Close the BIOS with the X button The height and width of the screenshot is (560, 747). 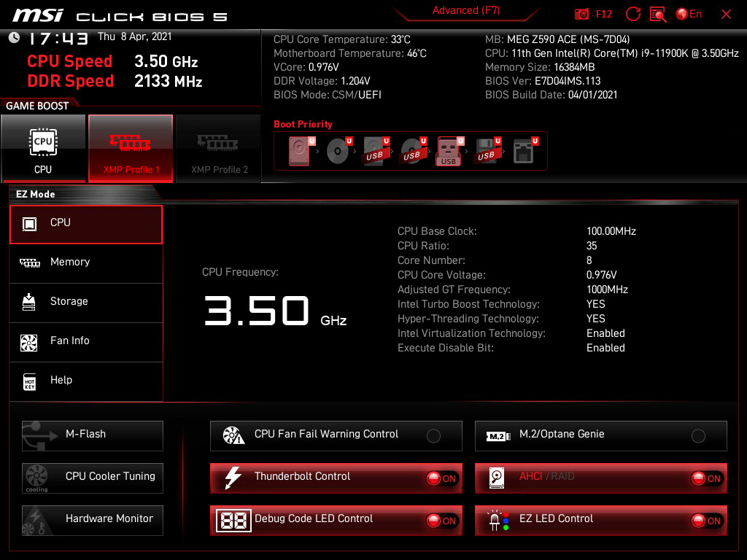point(726,15)
